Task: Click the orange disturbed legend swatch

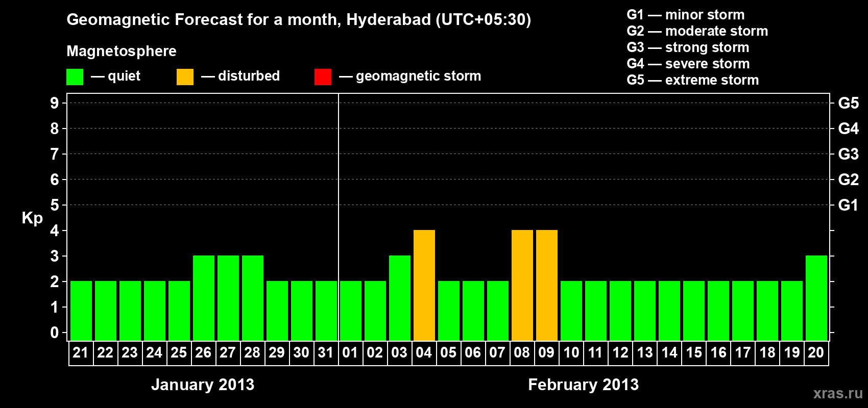Action: [x=185, y=77]
